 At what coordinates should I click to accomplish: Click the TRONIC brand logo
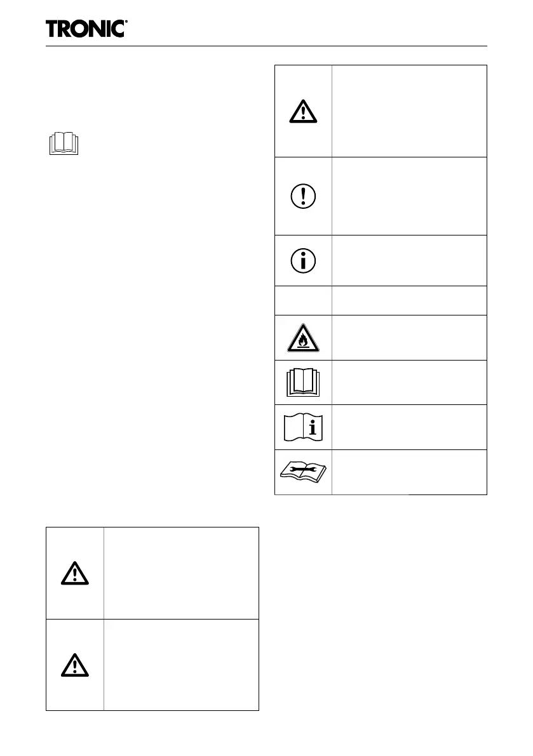[87, 29]
